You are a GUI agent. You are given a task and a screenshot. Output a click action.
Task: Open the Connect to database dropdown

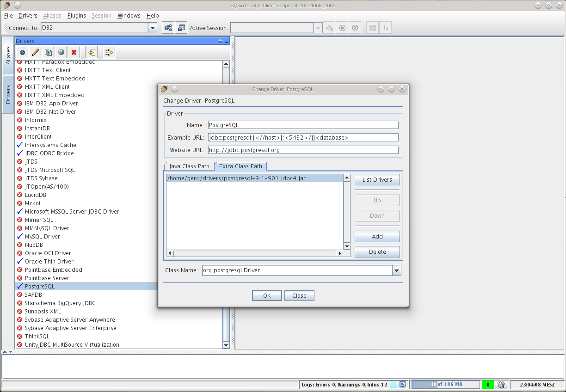(152, 27)
